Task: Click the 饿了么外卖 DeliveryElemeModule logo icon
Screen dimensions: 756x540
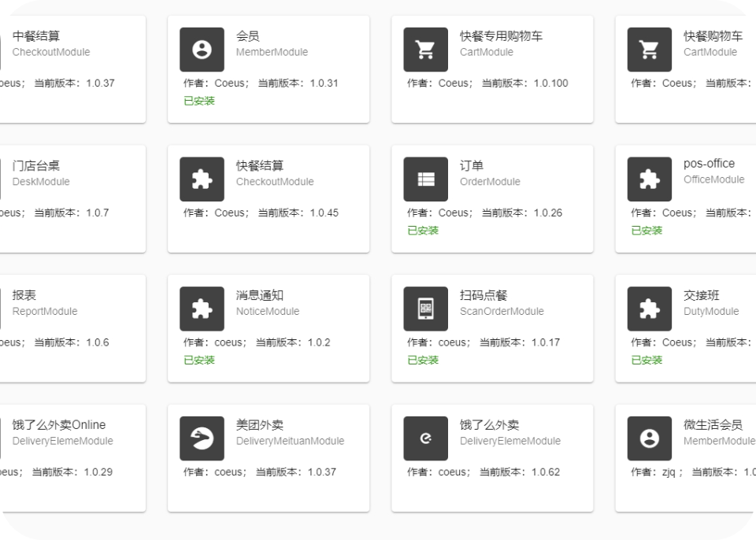Action: [425, 438]
